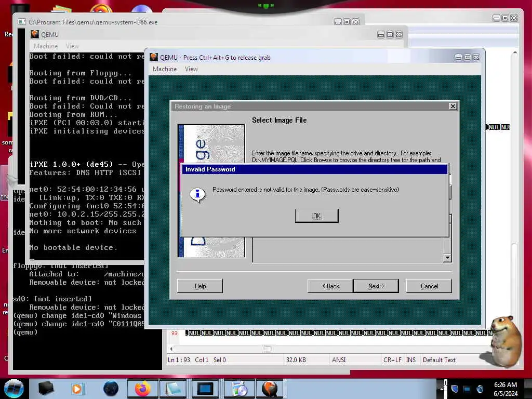Switch to QEMU taskbar button

coord(270,389)
